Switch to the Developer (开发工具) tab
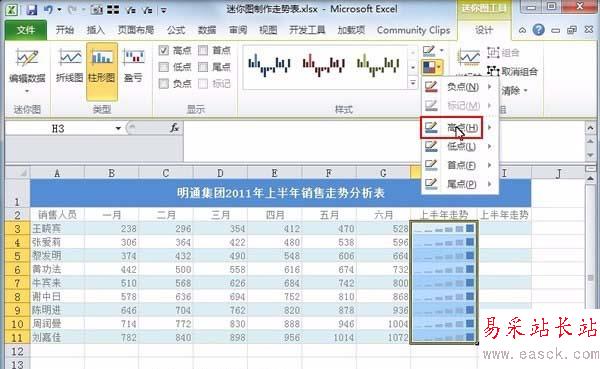 307,30
